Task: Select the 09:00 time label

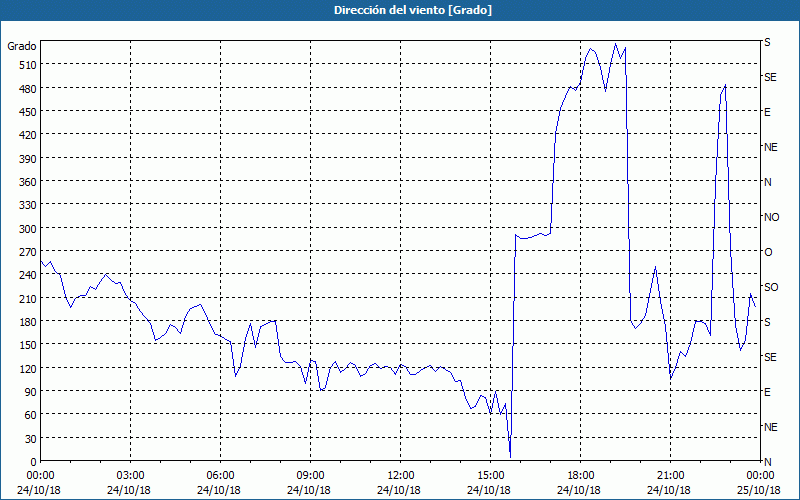Action: [x=310, y=476]
